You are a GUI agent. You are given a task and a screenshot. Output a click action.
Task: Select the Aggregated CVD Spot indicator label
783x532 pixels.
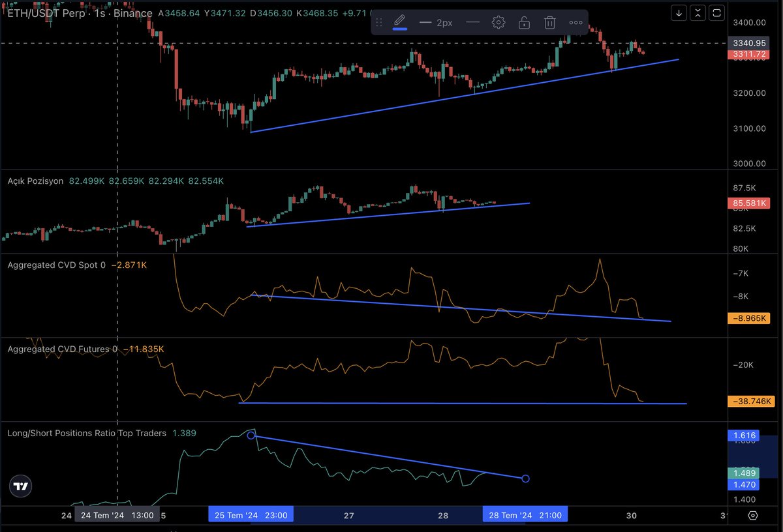point(56,265)
